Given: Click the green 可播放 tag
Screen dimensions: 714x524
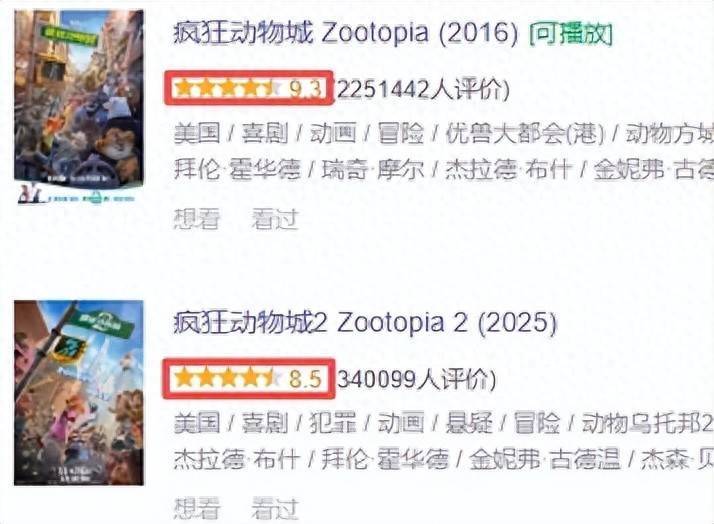Looking at the screenshot, I should click(571, 33).
